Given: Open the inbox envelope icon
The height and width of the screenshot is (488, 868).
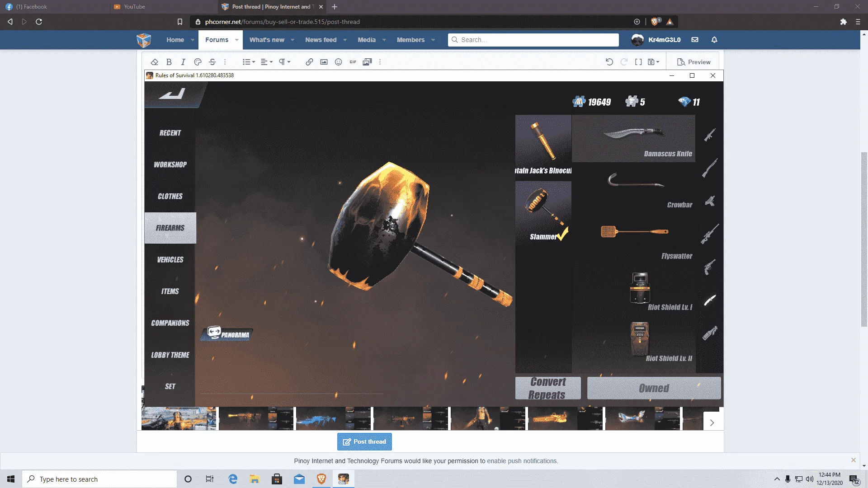Looking at the screenshot, I should pos(695,40).
